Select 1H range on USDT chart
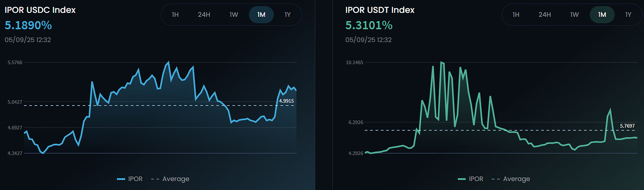This screenshot has height=190, width=644. click(x=516, y=15)
